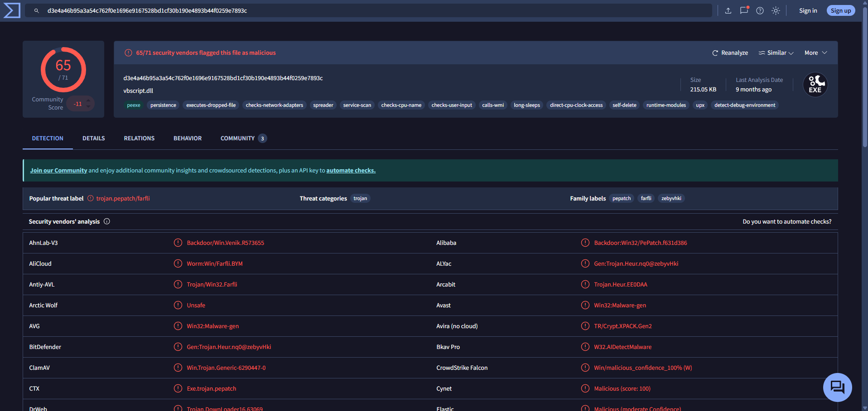Click the alert icon beside Worm:Win/Farfli.BYM
This screenshot has height=411, width=868.
[x=178, y=263]
